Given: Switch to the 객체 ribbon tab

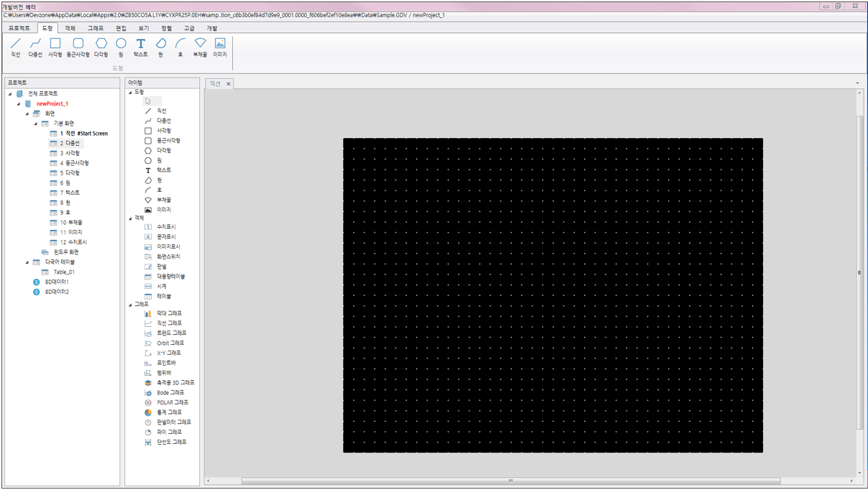Looking at the screenshot, I should coord(70,28).
